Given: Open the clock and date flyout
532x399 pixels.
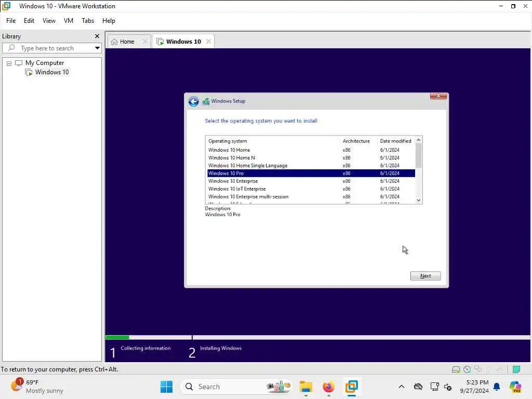Looking at the screenshot, I should tap(474, 387).
